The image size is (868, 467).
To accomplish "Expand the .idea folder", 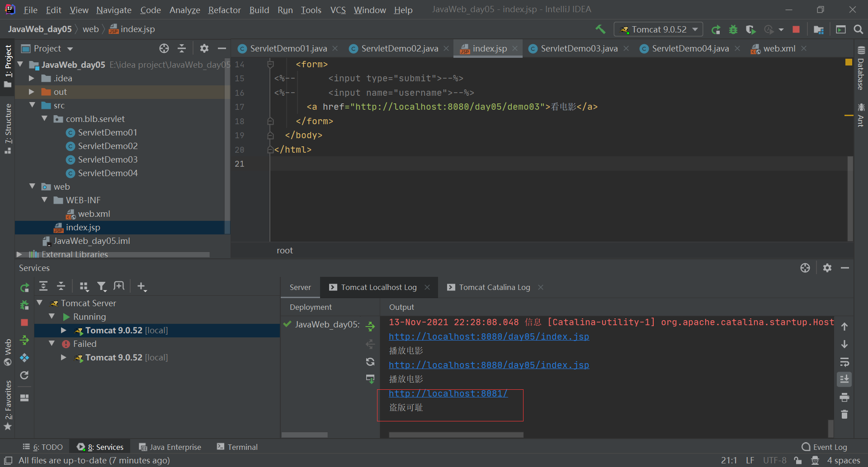I will coord(32,78).
